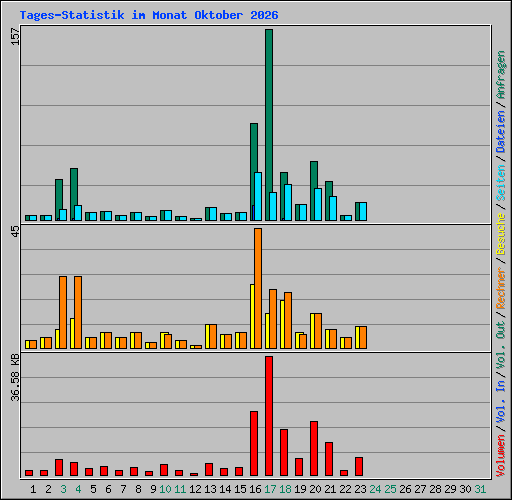Click day 7 on the x-axis
Viewport: 512px width, 500px height.
coord(123,489)
